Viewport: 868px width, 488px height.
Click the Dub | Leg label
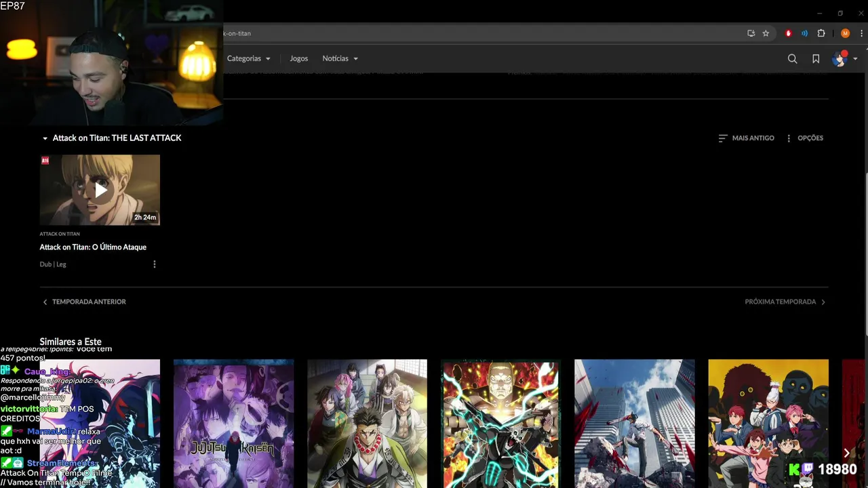tap(53, 264)
